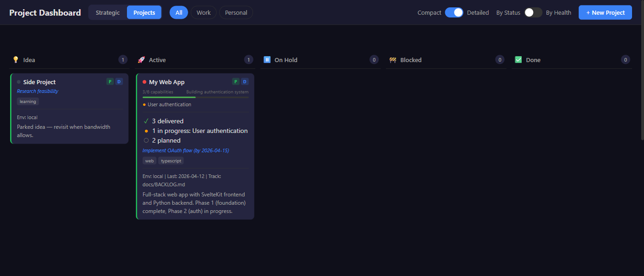Select the Work filter tab
The height and width of the screenshot is (276, 644).
203,12
